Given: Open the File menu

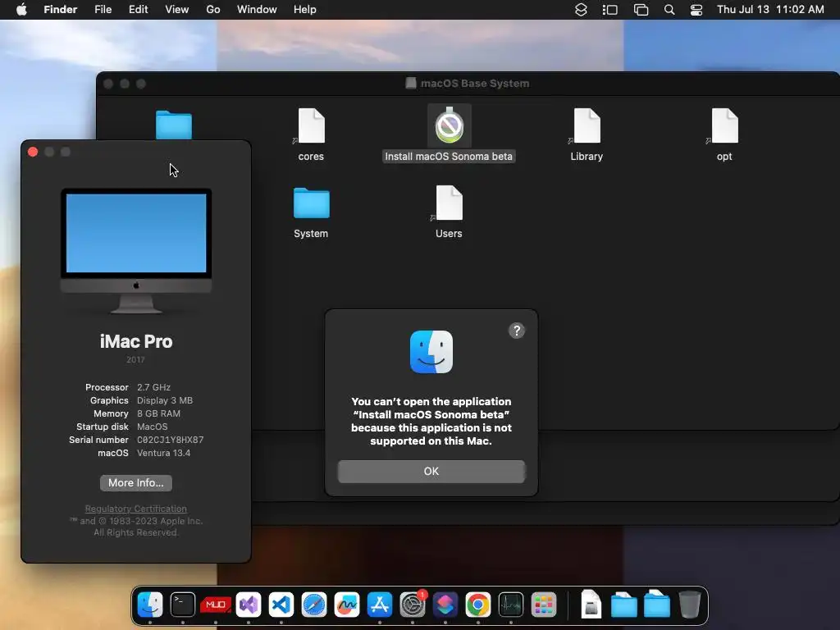Looking at the screenshot, I should click(103, 10).
